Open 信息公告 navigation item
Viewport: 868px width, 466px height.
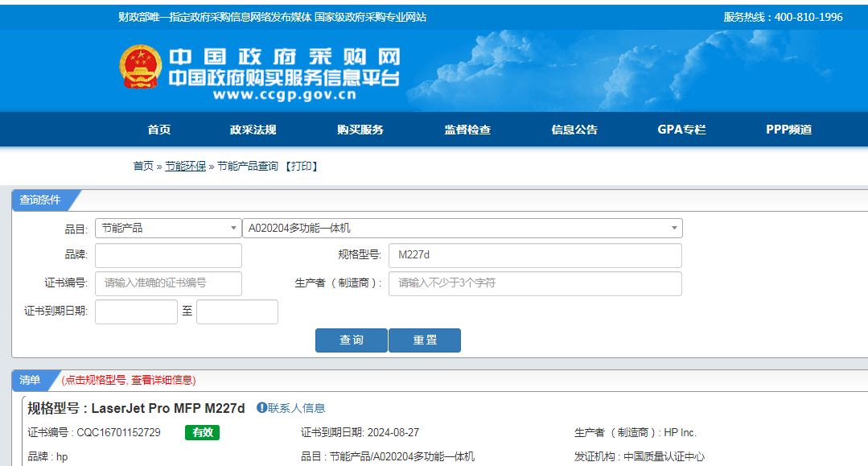coord(574,130)
